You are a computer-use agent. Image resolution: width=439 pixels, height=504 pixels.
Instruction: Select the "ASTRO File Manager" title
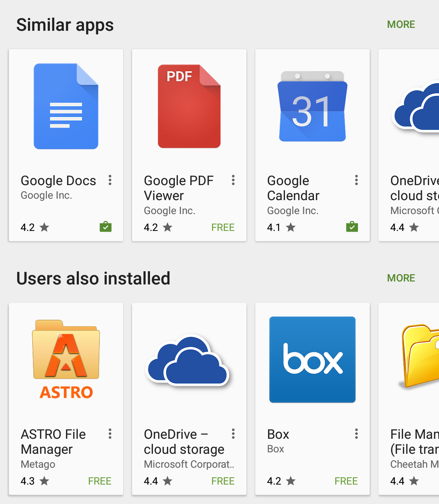click(x=53, y=442)
